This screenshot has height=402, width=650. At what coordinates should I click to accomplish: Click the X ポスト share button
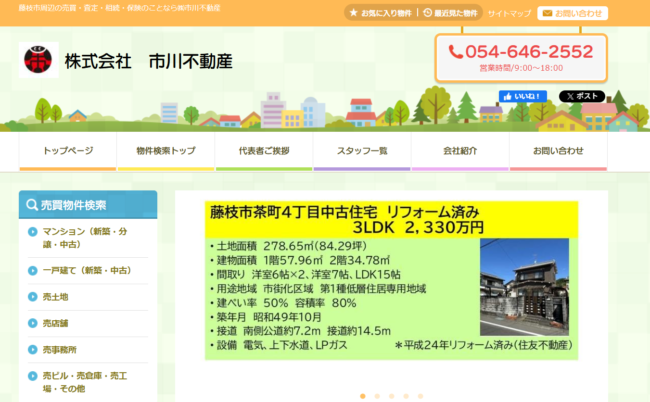(582, 97)
